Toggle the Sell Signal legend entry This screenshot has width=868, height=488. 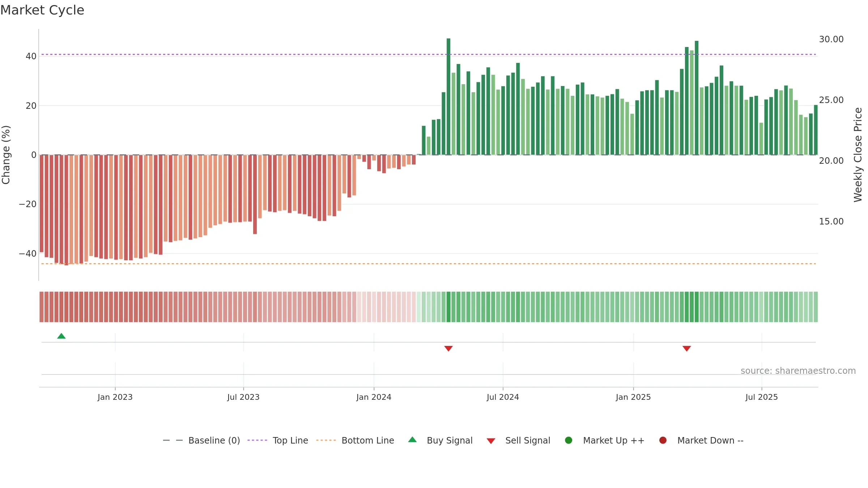[x=518, y=440]
